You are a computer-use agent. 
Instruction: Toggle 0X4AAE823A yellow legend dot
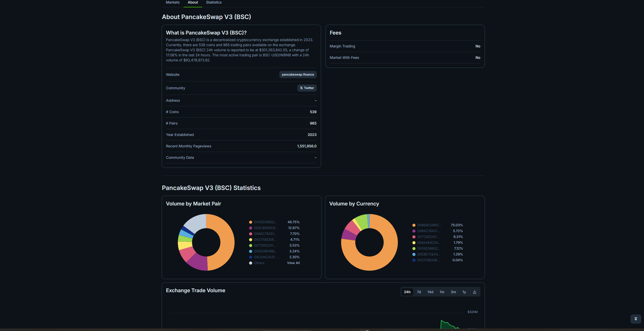(414, 243)
